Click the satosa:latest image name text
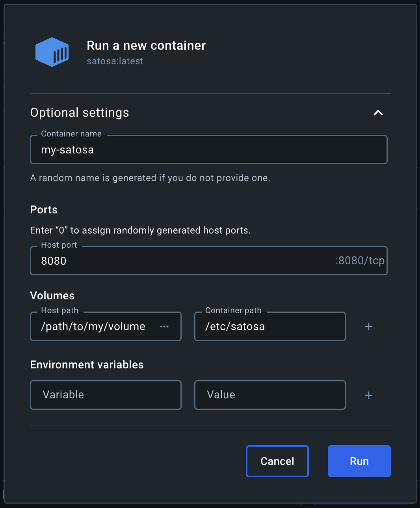This screenshot has height=508, width=420. point(115,61)
